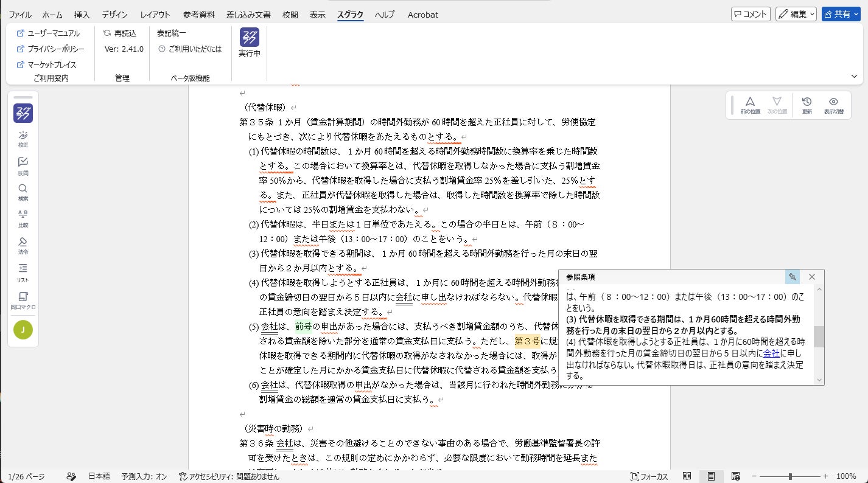Switch to 閲覧モード read view icon
868x483 pixels.
click(x=687, y=476)
